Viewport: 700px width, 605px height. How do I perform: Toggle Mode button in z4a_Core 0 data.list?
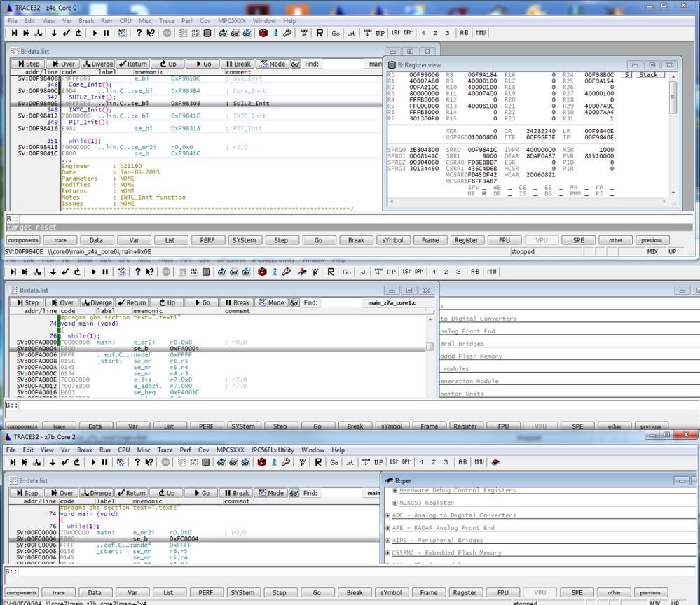click(x=273, y=64)
